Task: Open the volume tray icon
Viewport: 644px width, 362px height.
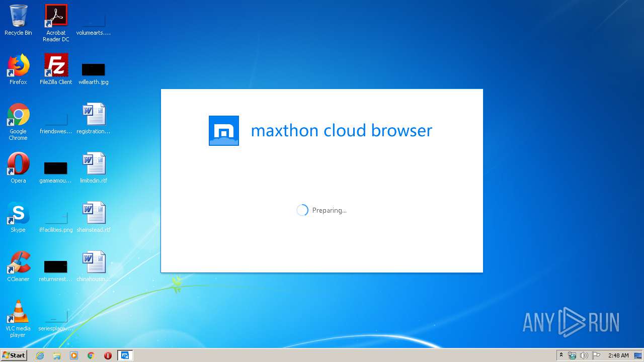Action: tap(584, 355)
